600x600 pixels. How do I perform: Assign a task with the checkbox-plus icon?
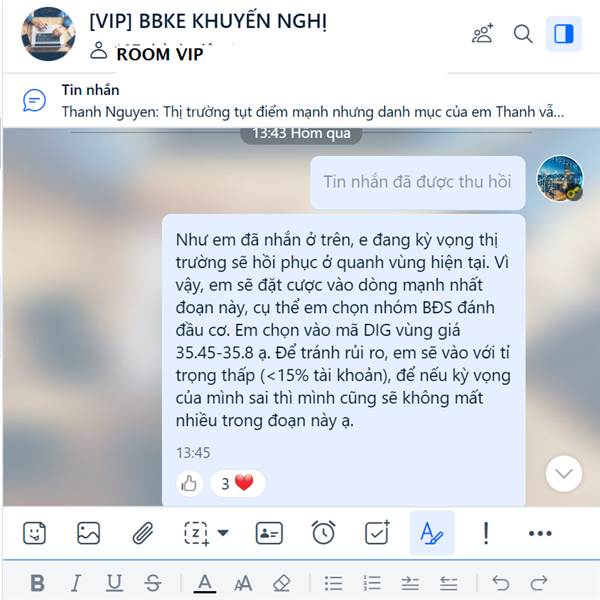(x=377, y=532)
